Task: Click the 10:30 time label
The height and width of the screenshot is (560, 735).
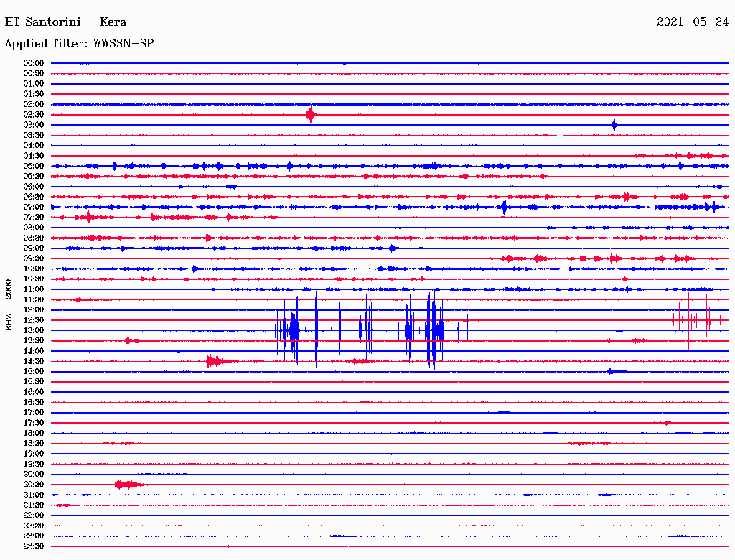Action: (x=34, y=279)
